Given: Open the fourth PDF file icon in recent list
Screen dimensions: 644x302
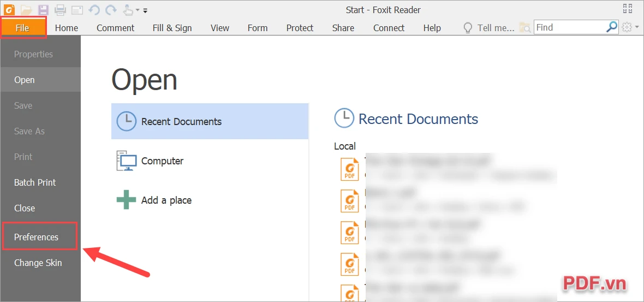Looking at the screenshot, I should 349,264.
